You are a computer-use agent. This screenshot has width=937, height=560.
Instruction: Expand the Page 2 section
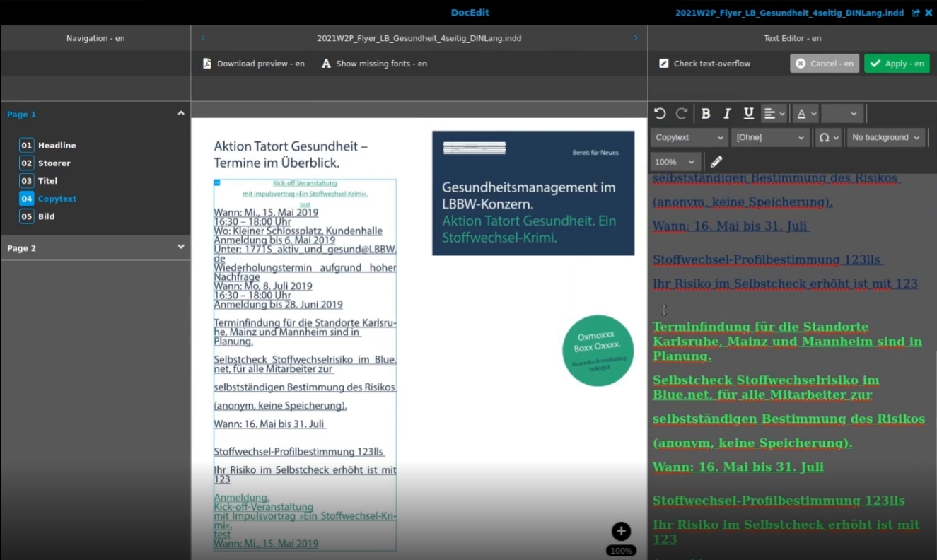coord(181,247)
